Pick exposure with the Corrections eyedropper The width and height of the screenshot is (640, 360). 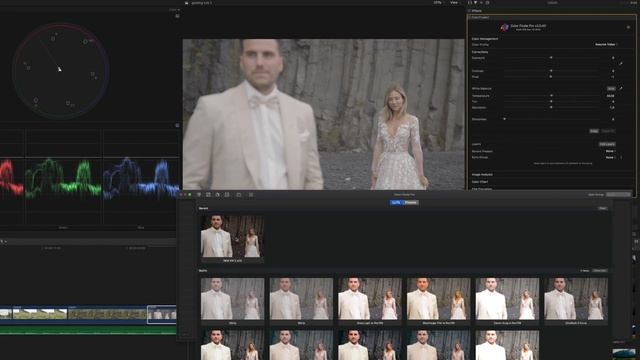pos(621,64)
